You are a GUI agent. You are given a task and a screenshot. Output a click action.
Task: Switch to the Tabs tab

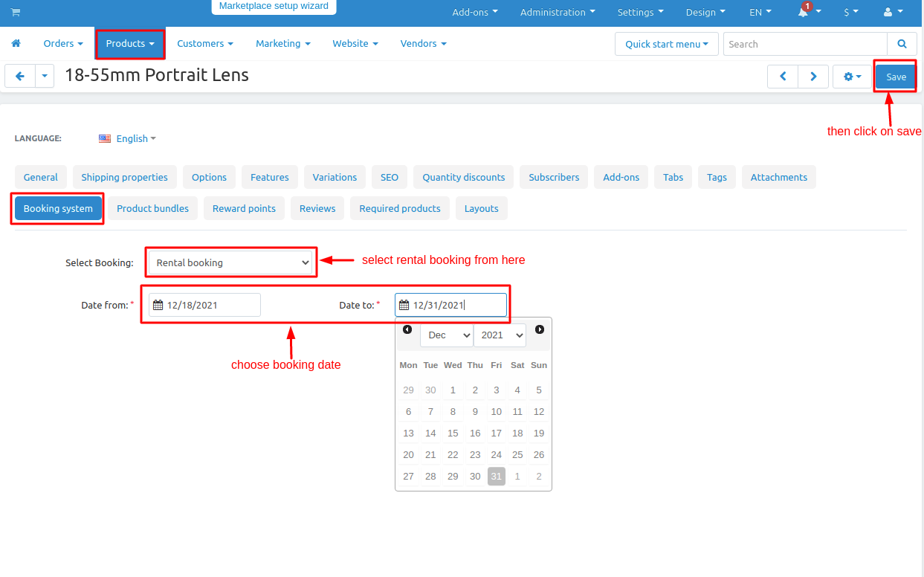673,177
